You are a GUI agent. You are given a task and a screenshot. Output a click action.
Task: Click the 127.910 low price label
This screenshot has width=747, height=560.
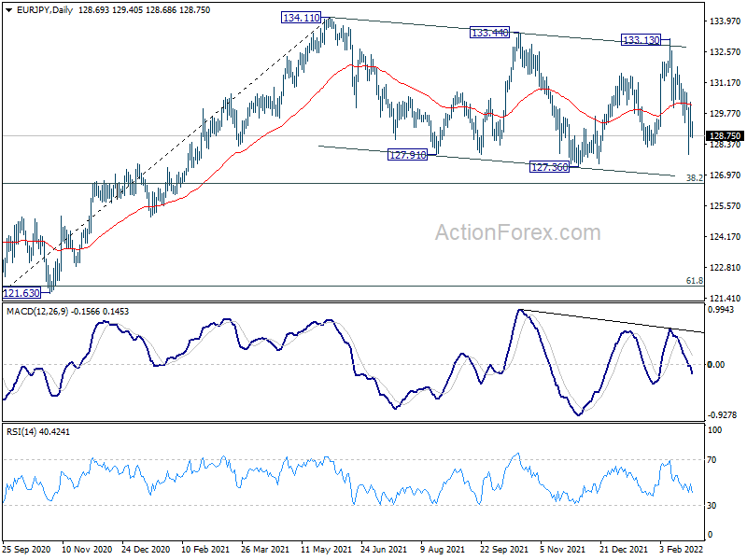408,155
